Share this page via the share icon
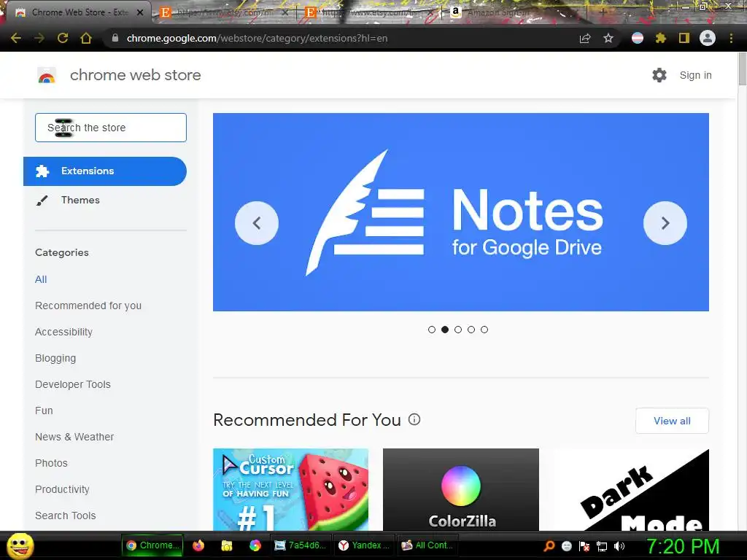Screen dimensions: 747x560 585,38
